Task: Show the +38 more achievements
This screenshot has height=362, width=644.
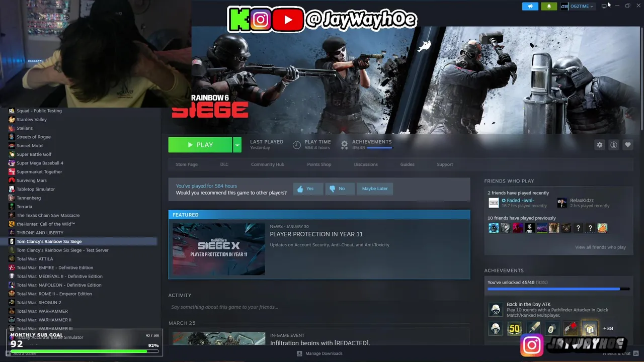Action: click(x=608, y=329)
